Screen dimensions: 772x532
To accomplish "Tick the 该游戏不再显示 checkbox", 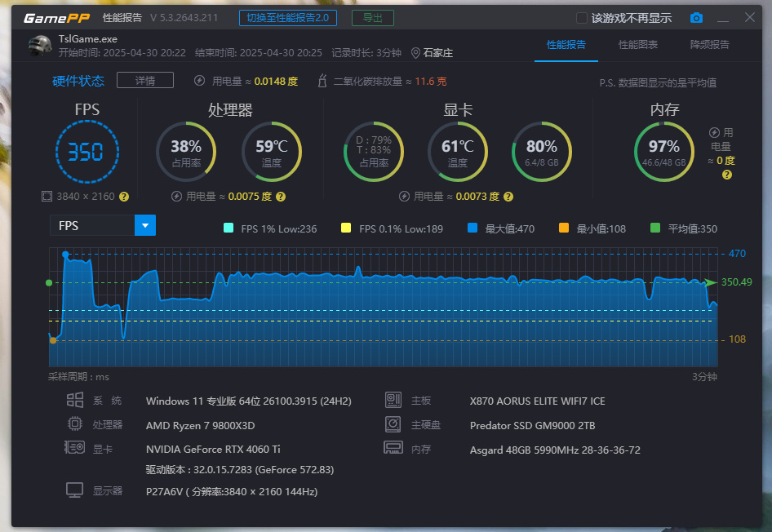I will pyautogui.click(x=582, y=18).
